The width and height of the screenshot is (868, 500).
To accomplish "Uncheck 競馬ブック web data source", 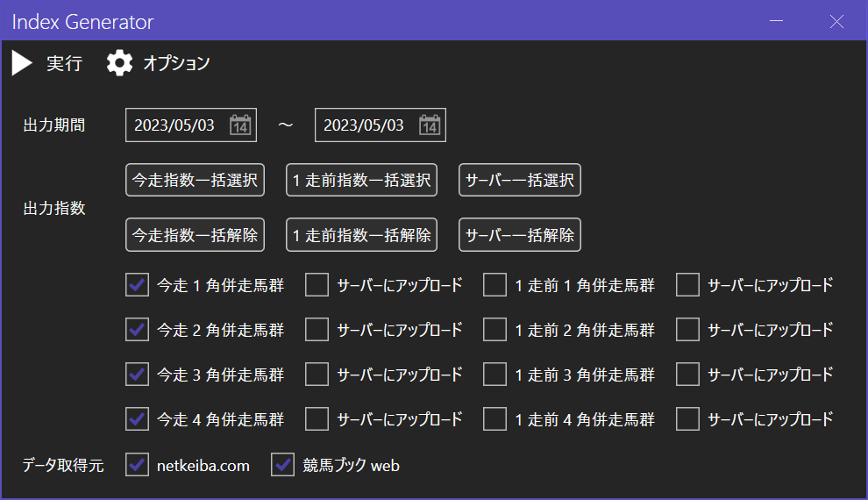I will tap(283, 465).
